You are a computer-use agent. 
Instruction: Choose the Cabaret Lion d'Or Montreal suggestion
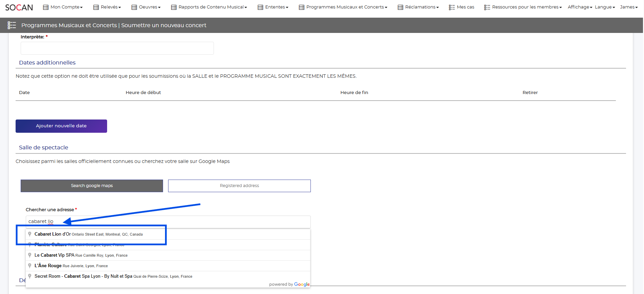pyautogui.click(x=88, y=234)
